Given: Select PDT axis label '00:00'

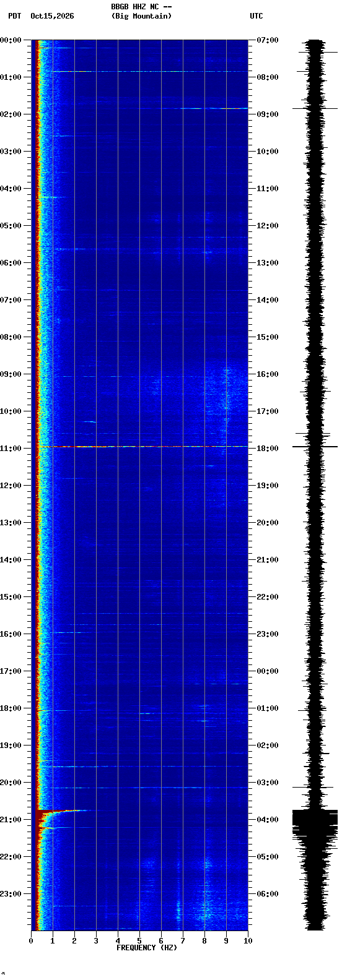Looking at the screenshot, I should coord(11,40).
